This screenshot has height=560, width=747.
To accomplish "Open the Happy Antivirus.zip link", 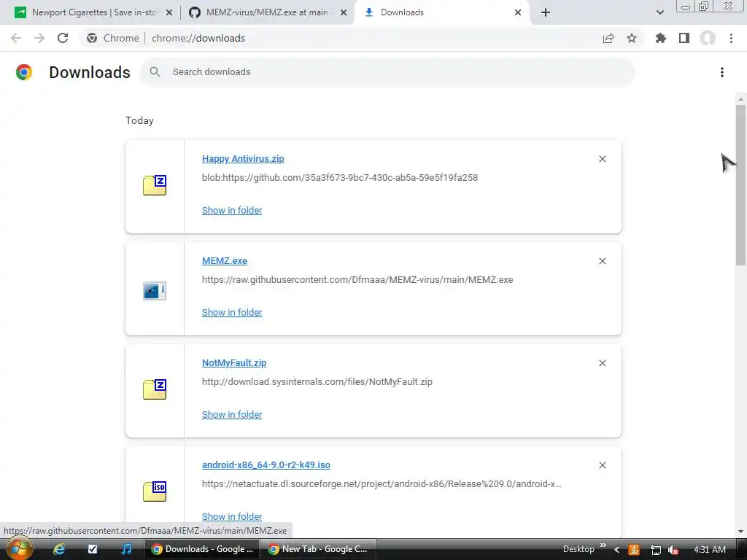I will 243,158.
